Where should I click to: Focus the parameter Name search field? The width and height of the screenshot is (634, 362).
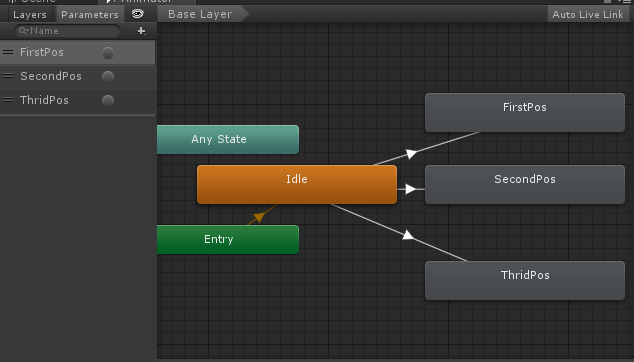pyautogui.click(x=68, y=31)
